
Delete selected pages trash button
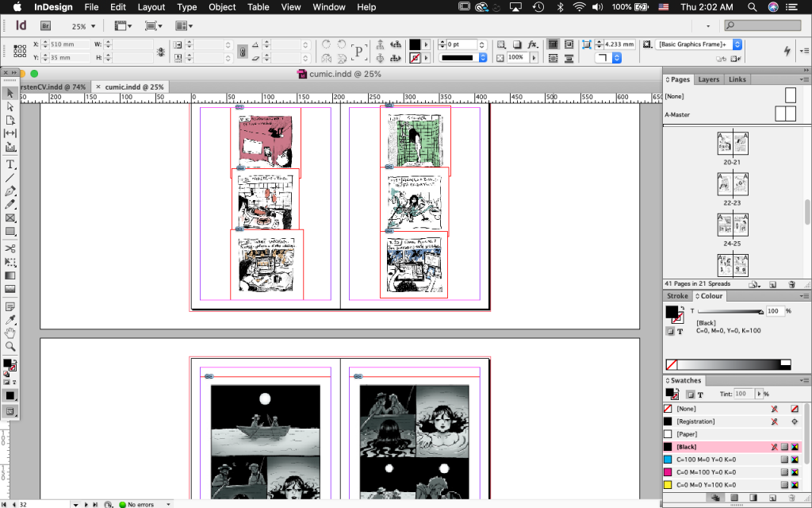(x=791, y=284)
